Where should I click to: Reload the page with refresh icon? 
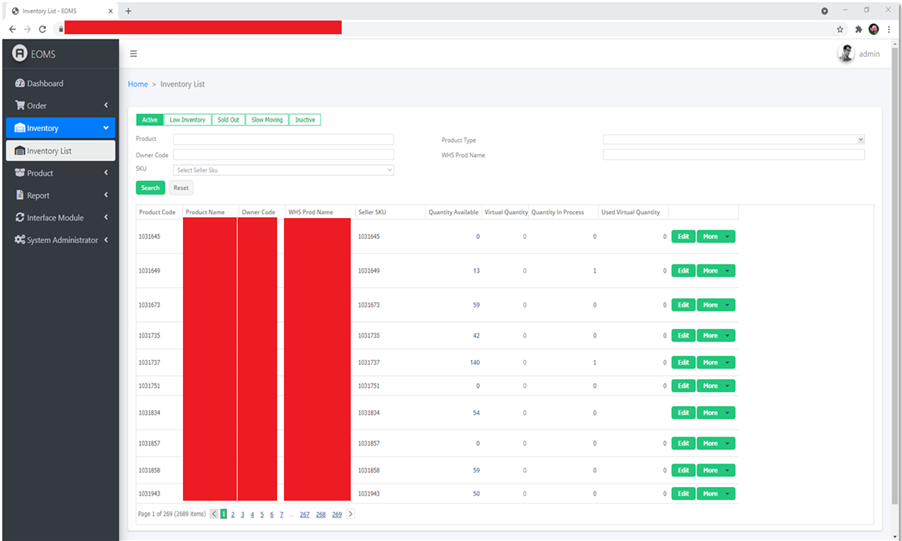(x=42, y=29)
